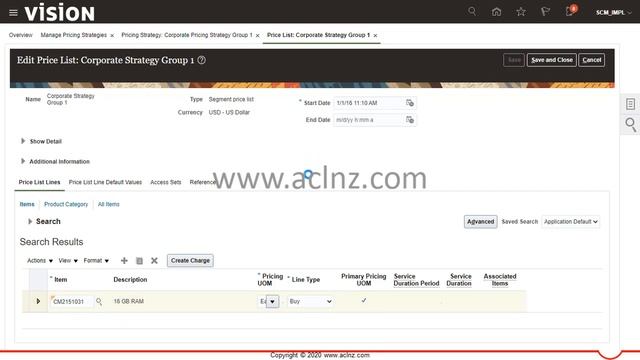Open the Product Category link
The width and height of the screenshot is (640, 360).
[x=66, y=204]
